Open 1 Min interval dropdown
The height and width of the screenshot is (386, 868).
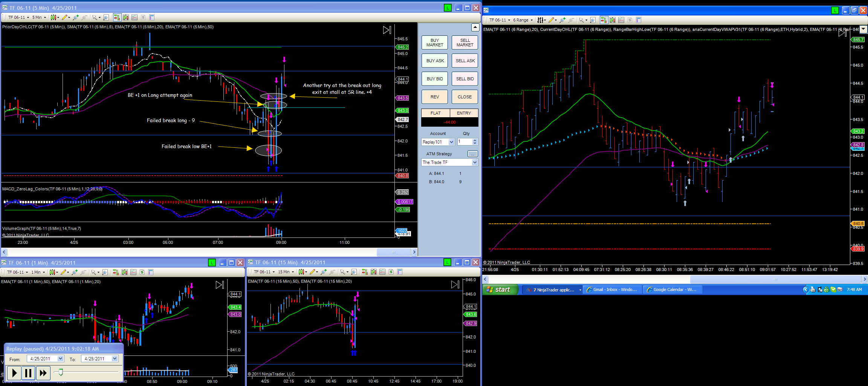[x=38, y=272]
